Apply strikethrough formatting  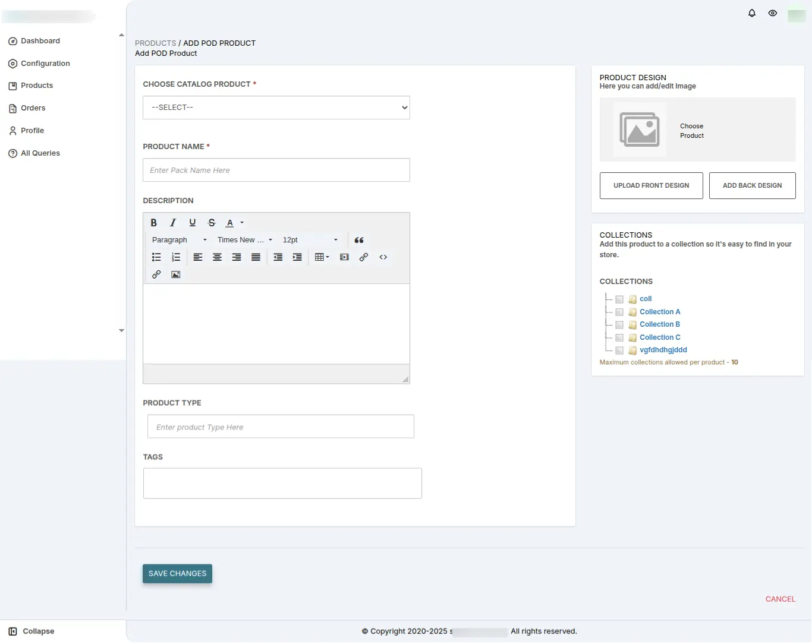[x=212, y=223]
